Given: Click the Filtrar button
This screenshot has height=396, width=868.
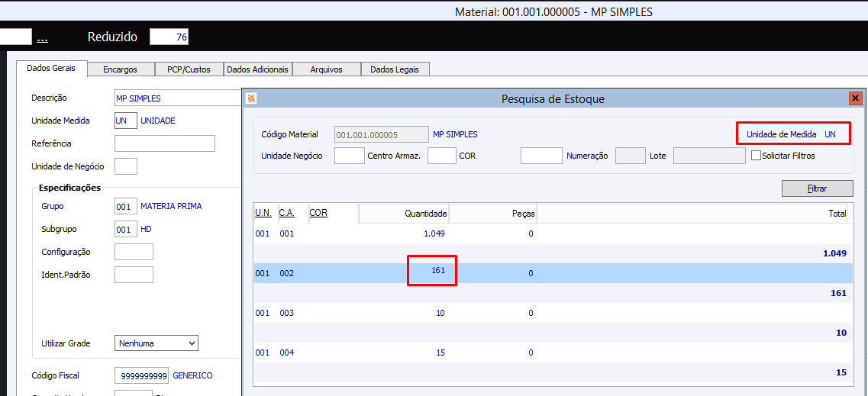Looking at the screenshot, I should click(817, 188).
